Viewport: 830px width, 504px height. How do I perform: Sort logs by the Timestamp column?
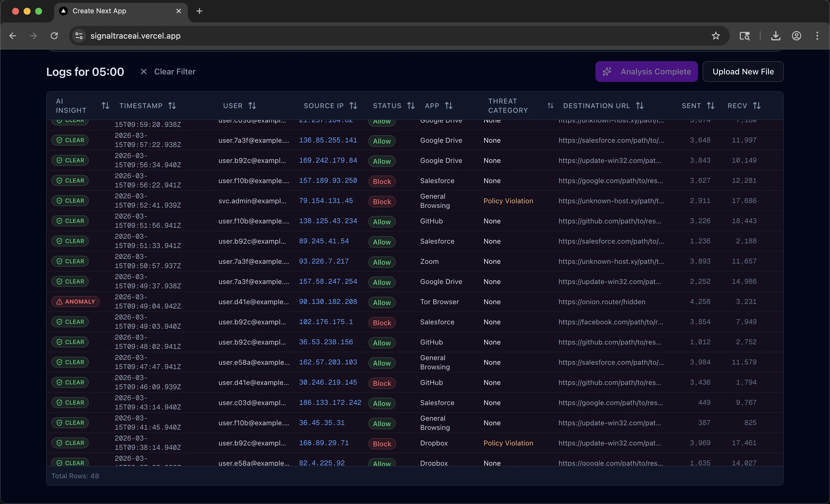(x=172, y=106)
